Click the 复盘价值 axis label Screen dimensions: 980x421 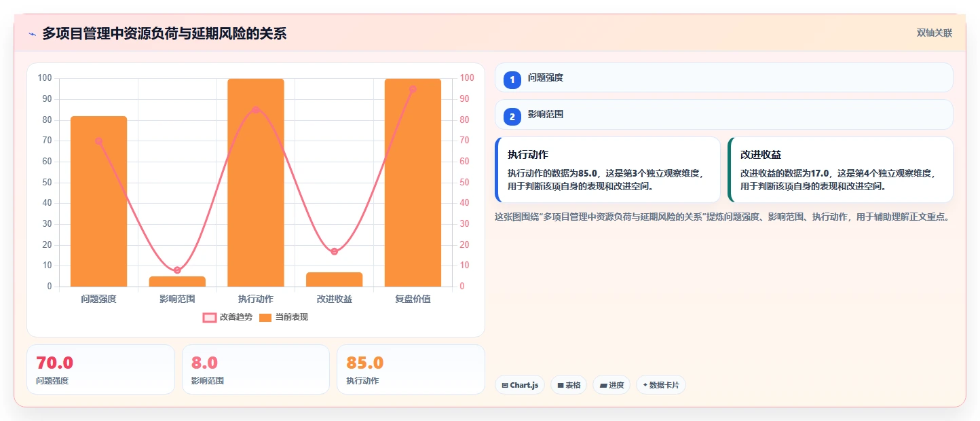(413, 299)
